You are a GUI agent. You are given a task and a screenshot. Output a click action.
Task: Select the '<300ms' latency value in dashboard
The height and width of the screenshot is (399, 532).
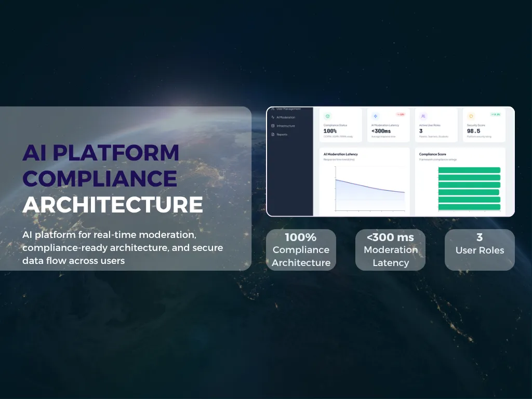[x=381, y=131]
